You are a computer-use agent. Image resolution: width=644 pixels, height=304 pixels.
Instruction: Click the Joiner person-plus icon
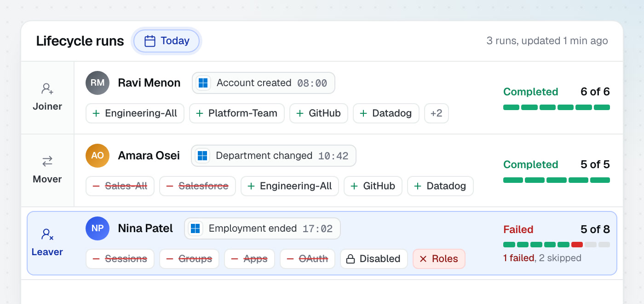[x=47, y=88]
